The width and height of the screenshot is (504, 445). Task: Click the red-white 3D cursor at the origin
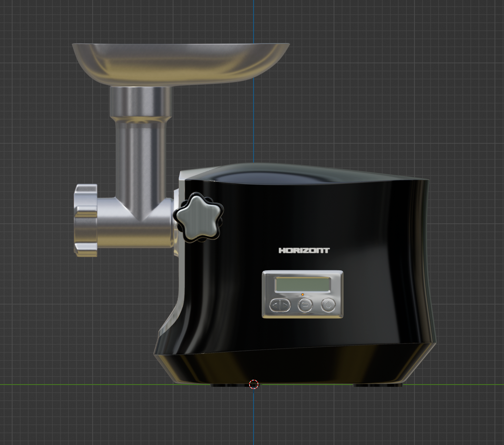tap(254, 384)
